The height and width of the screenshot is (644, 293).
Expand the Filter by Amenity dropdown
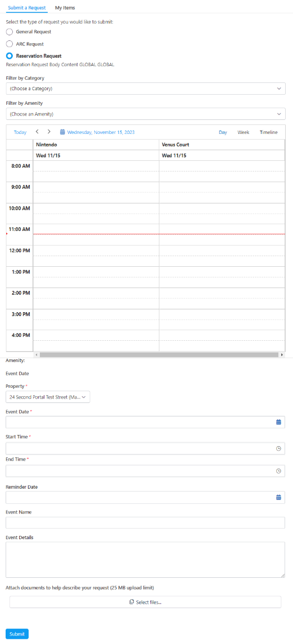146,114
